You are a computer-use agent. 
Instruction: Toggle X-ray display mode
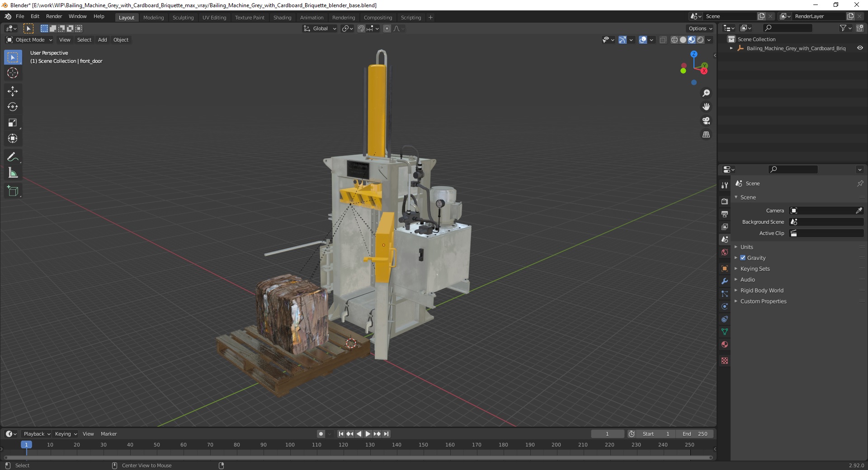click(x=663, y=40)
